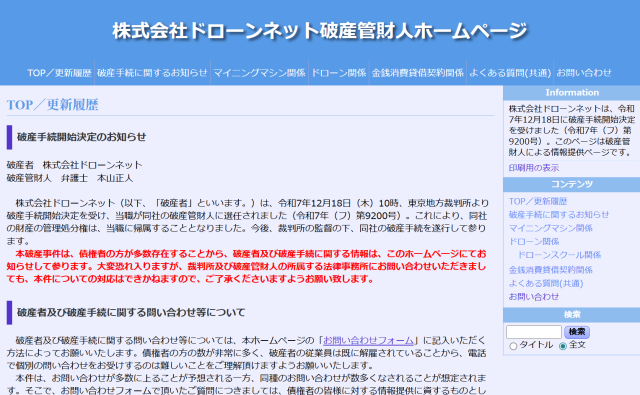Select the タイトル search radio button
Image resolution: width=640 pixels, height=395 pixels.
513,346
